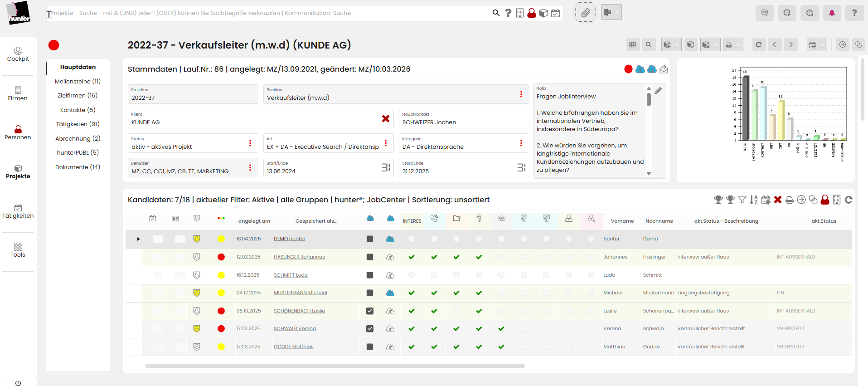Click the refresh icon in project toolbar

point(758,44)
